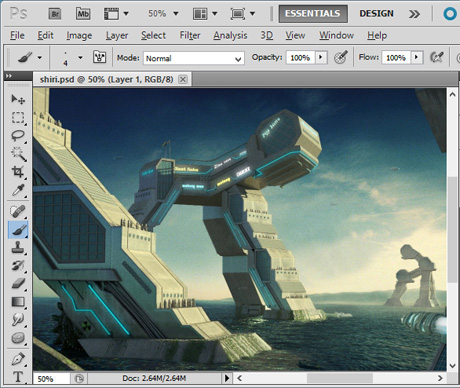Open the Filter menu
This screenshot has width=460, height=388.
(x=190, y=35)
